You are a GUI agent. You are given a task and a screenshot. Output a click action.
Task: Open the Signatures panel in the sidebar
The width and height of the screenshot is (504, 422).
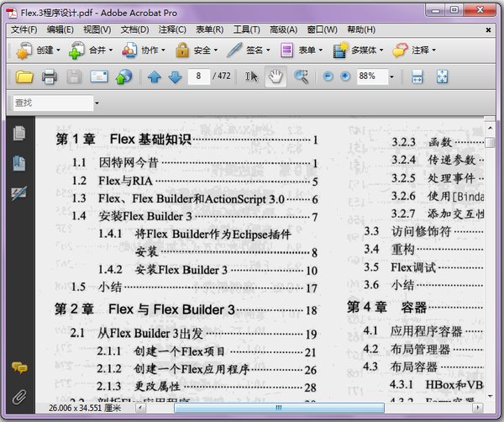pyautogui.click(x=19, y=193)
